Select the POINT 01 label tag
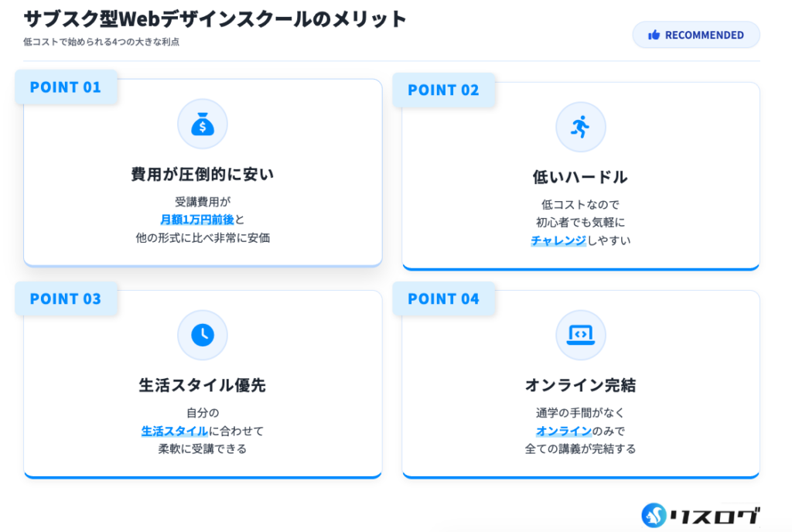Screen dimensions: 792x532 pos(66,87)
